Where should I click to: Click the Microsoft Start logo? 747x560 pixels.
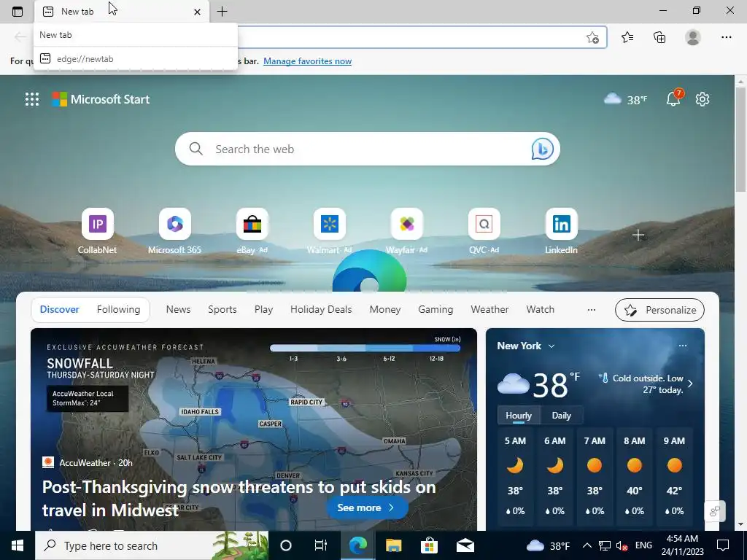[101, 99]
